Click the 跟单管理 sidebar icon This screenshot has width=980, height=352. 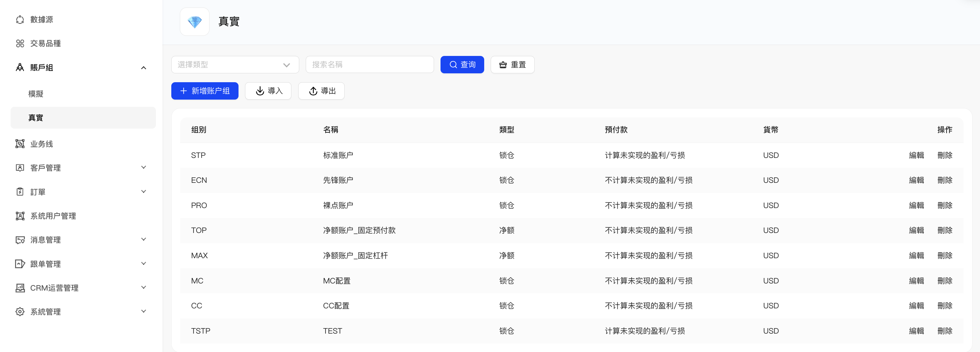(20, 264)
